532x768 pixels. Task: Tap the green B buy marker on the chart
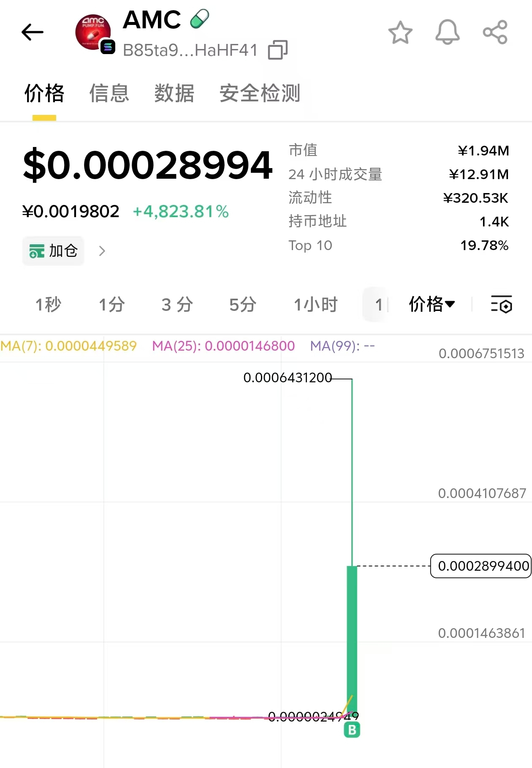click(x=352, y=730)
